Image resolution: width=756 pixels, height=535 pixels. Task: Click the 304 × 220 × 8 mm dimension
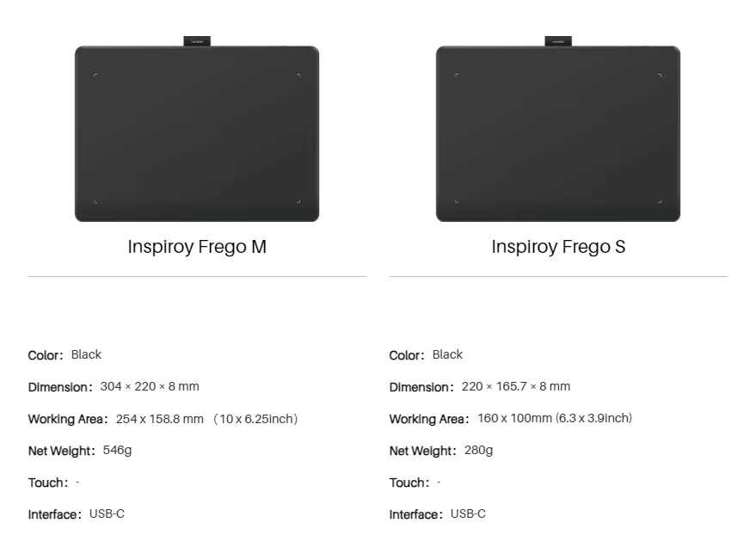click(150, 386)
